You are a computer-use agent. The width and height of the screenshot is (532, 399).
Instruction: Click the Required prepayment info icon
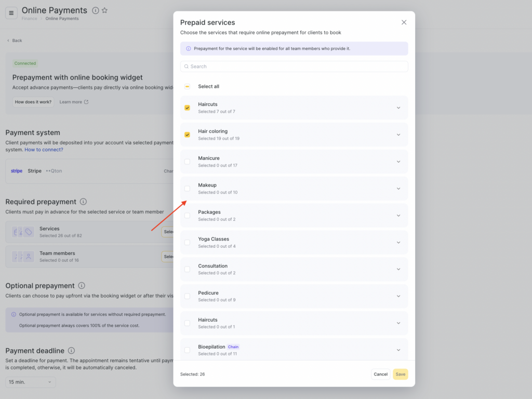pos(83,202)
